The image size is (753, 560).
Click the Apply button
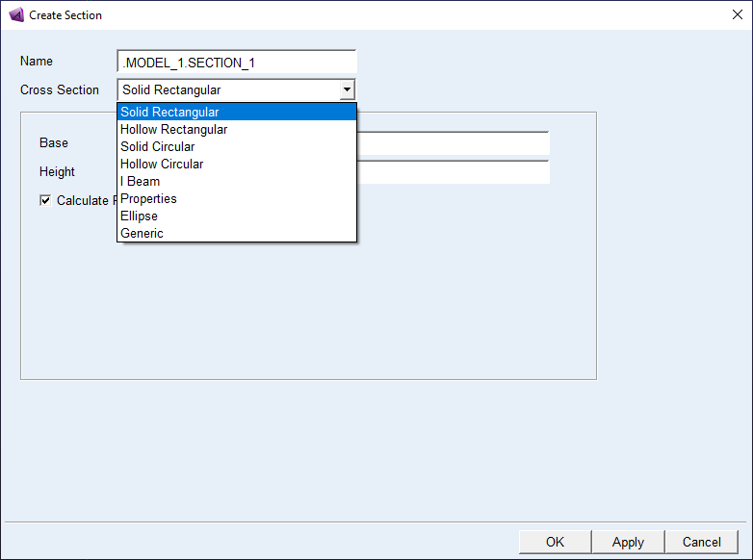click(628, 542)
